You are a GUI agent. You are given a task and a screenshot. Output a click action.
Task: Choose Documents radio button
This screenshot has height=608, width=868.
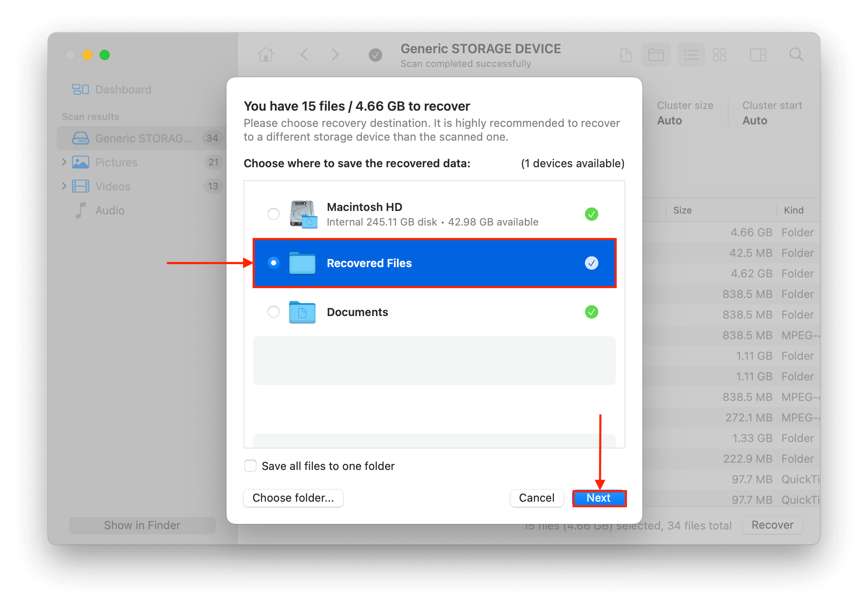click(273, 312)
